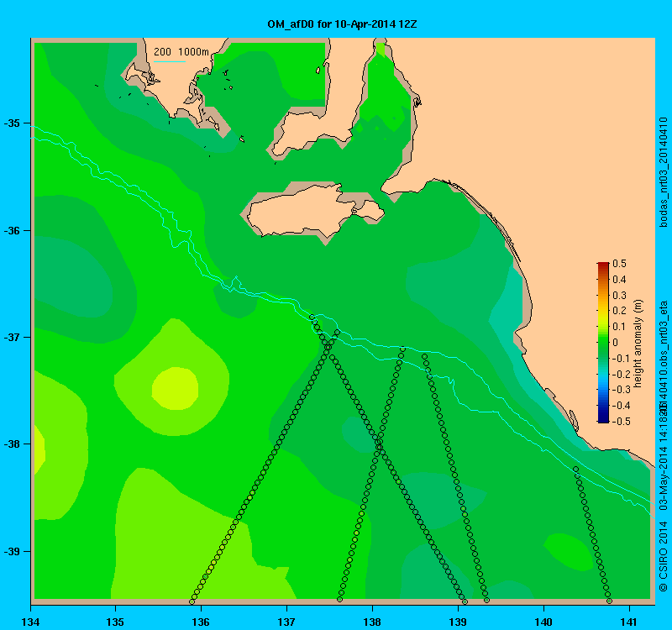Click the colorbar value '-0.1'
The height and width of the screenshot is (630, 672).
coord(620,359)
